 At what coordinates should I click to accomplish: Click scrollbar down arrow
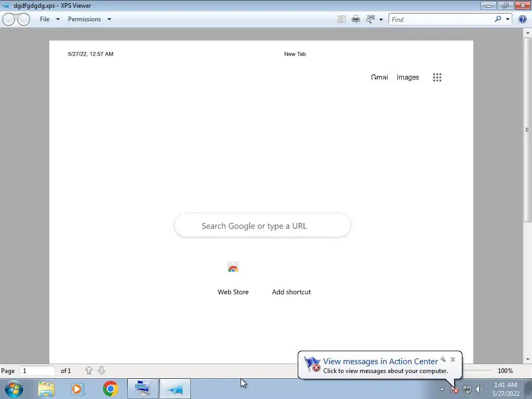click(x=527, y=360)
